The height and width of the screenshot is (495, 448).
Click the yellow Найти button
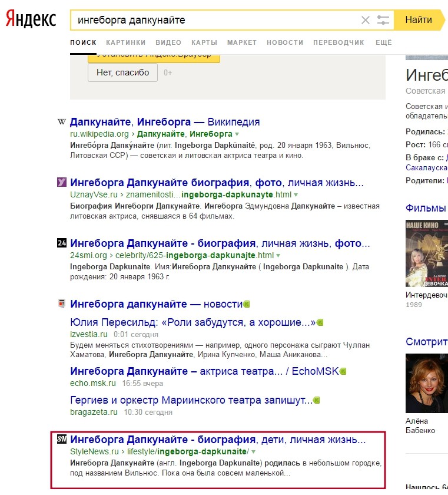pos(419,20)
